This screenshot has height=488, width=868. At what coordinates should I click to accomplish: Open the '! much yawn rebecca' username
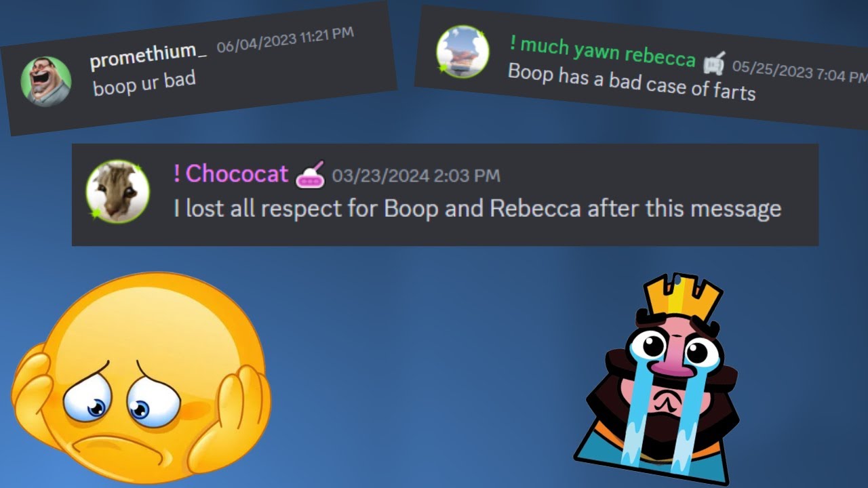pyautogui.click(x=603, y=54)
